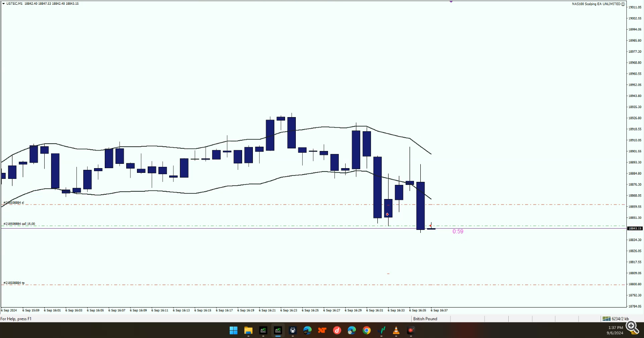Open the red screen recorder taskbar icon

click(x=411, y=330)
